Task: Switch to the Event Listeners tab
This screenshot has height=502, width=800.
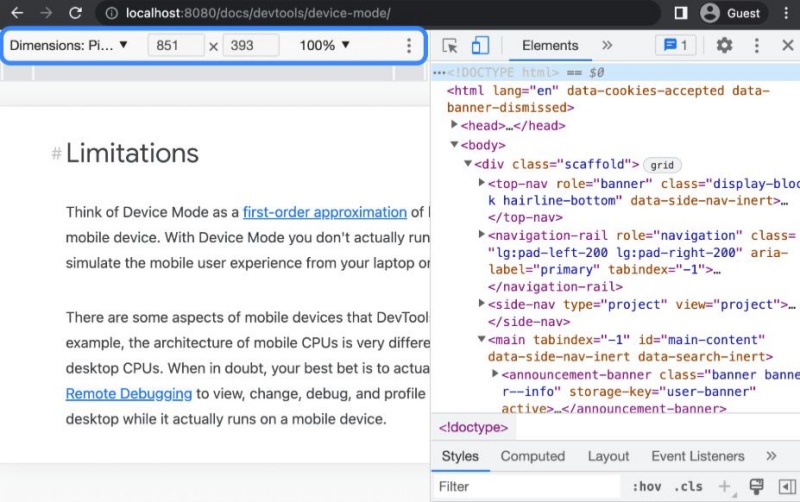Action: coord(697,456)
